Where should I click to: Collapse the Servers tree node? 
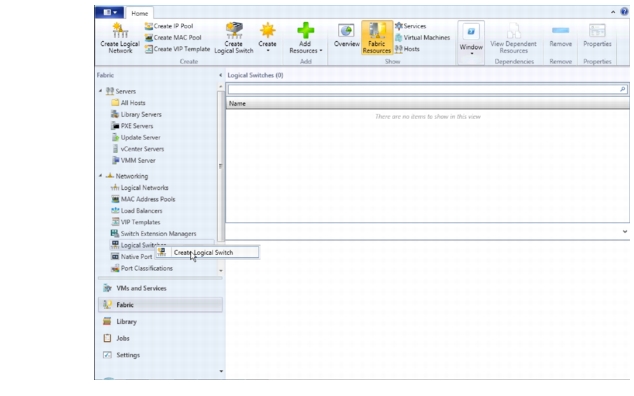tap(100, 91)
